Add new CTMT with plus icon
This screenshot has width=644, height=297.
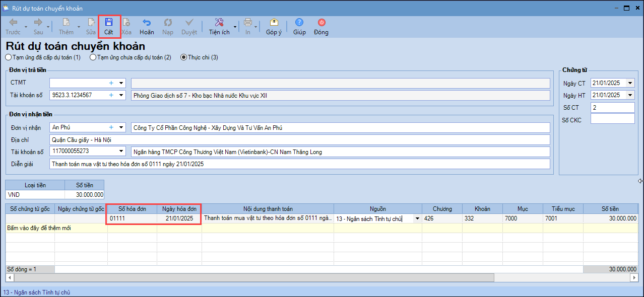click(x=111, y=83)
